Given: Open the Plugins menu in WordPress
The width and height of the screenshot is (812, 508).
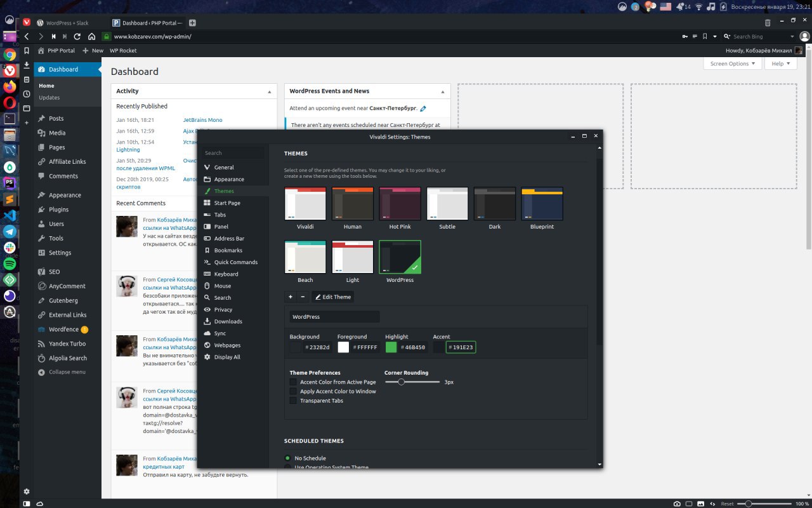Looking at the screenshot, I should (x=58, y=210).
